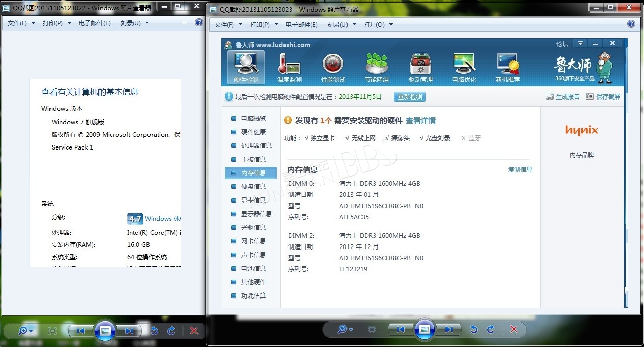Click the hynix memory brand logo
This screenshot has height=347, width=644.
tap(581, 130)
